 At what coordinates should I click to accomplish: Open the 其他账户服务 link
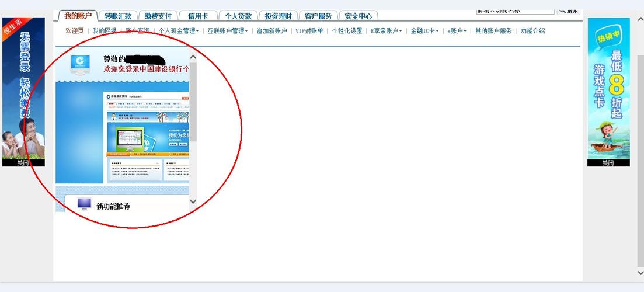[x=493, y=31]
